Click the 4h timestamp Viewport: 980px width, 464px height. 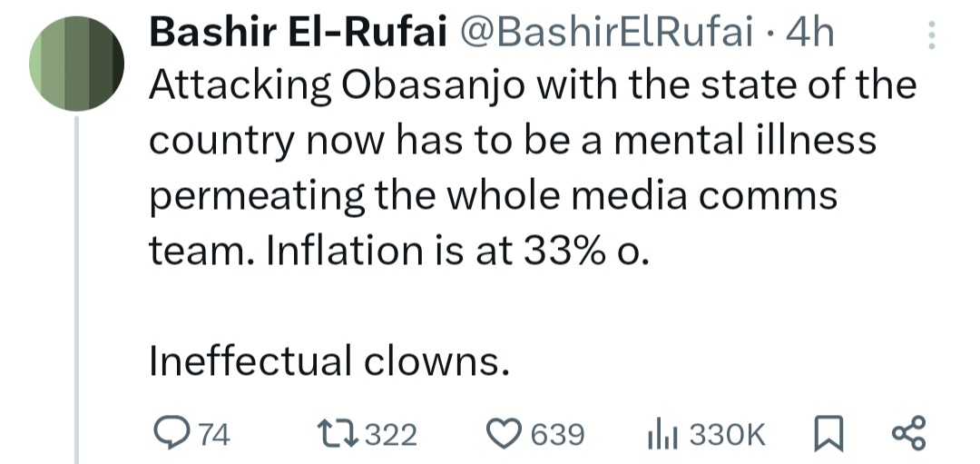pyautogui.click(x=810, y=34)
